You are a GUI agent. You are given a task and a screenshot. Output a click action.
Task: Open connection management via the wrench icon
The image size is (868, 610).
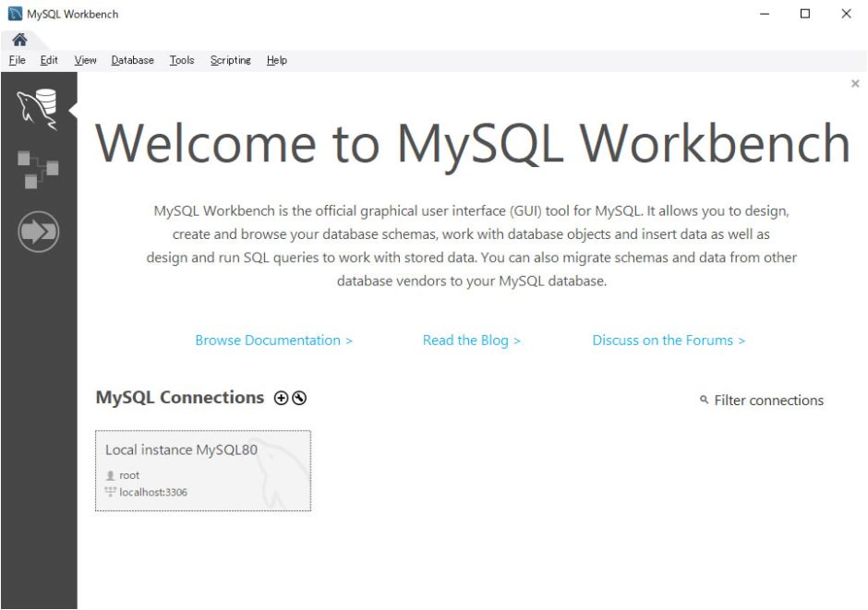[299, 398]
